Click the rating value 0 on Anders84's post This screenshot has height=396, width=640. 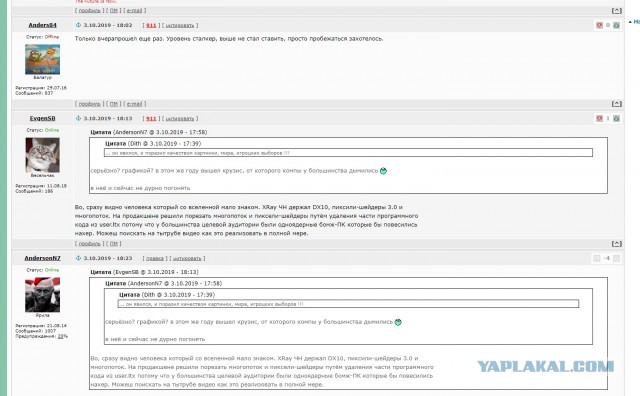(x=608, y=25)
